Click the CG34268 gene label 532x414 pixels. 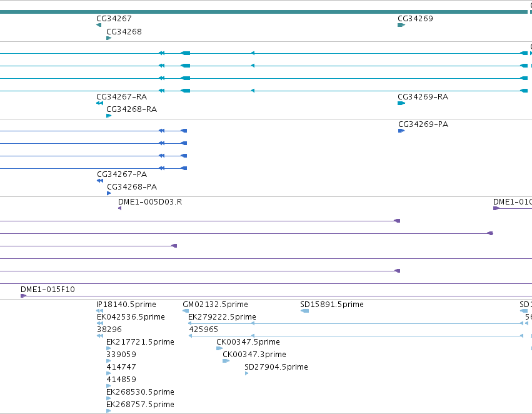pos(124,31)
